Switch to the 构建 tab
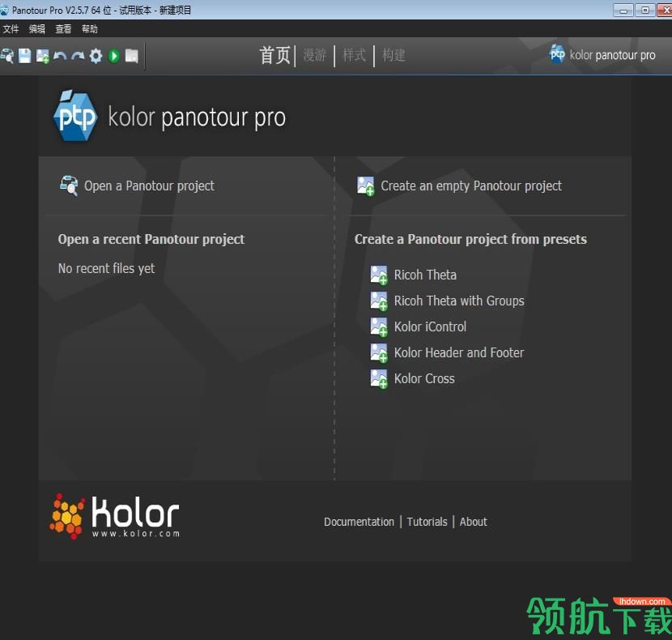Screen dimensions: 672x640 (x=393, y=55)
